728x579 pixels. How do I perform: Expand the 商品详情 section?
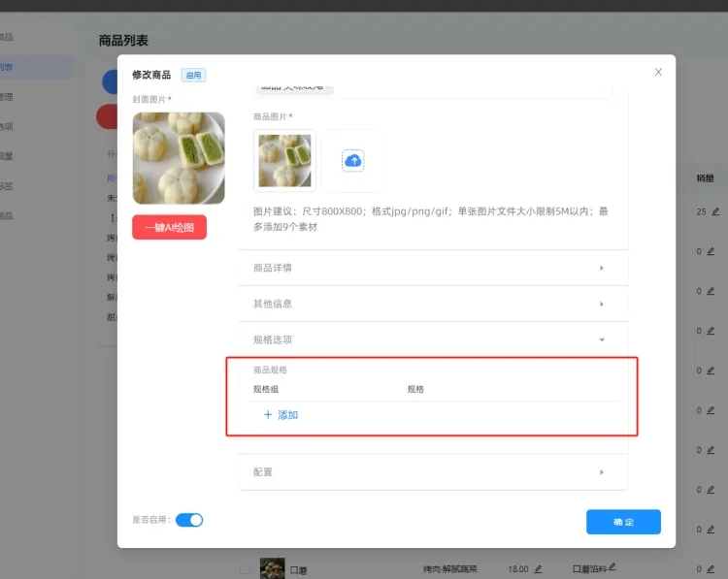(x=432, y=268)
